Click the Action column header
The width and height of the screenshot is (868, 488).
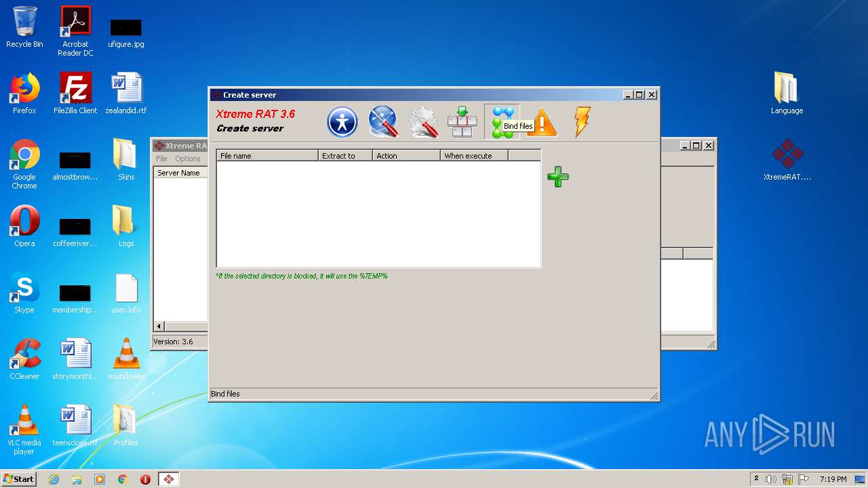pyautogui.click(x=406, y=156)
